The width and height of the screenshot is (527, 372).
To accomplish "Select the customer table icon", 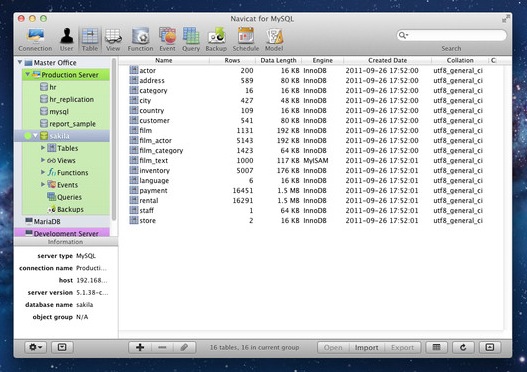I will pyautogui.click(x=134, y=120).
